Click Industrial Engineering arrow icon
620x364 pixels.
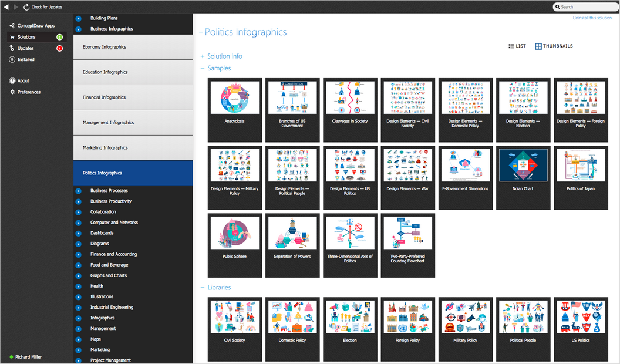tap(78, 308)
